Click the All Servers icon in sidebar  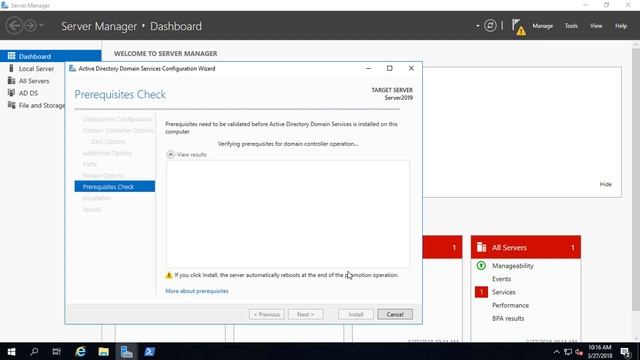(x=11, y=80)
